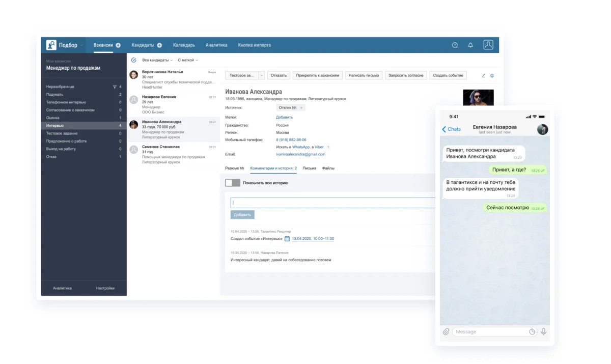The height and width of the screenshot is (364, 611).
Task: Open the Календарь menu item
Action: coord(184,45)
